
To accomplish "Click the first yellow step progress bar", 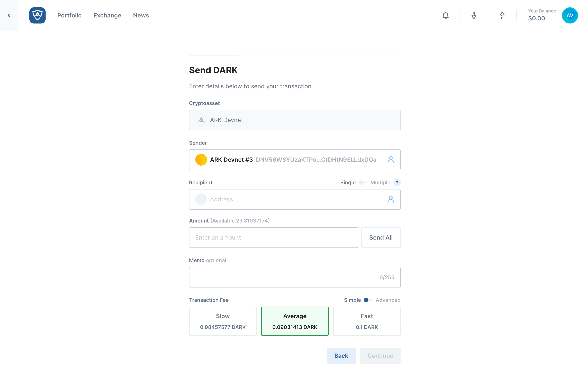I will coord(214,55).
